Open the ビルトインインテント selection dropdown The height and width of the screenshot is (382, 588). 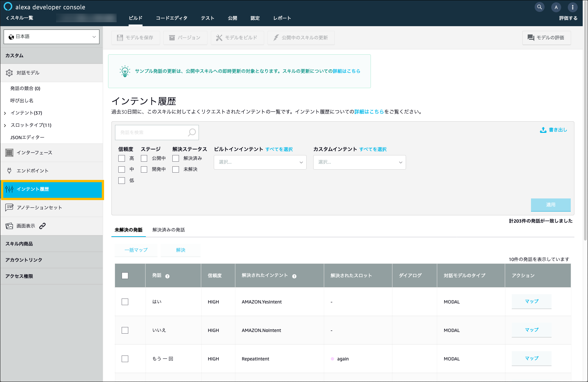click(x=260, y=162)
